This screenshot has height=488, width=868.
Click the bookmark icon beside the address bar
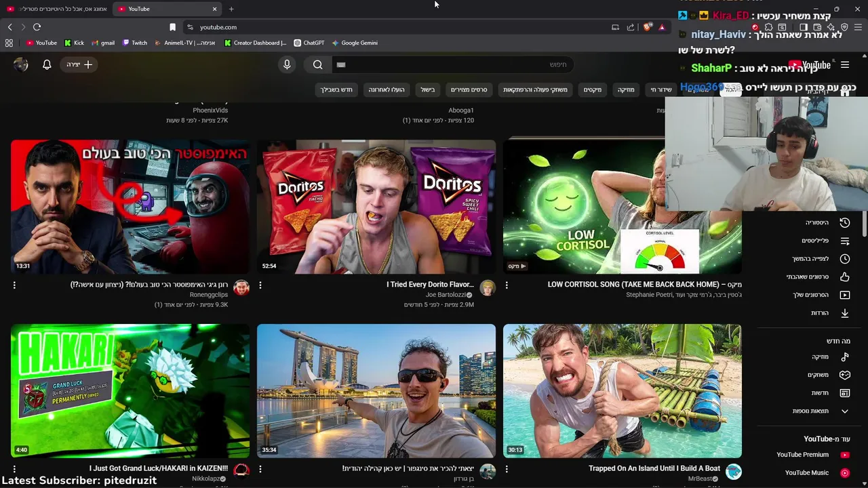click(172, 27)
